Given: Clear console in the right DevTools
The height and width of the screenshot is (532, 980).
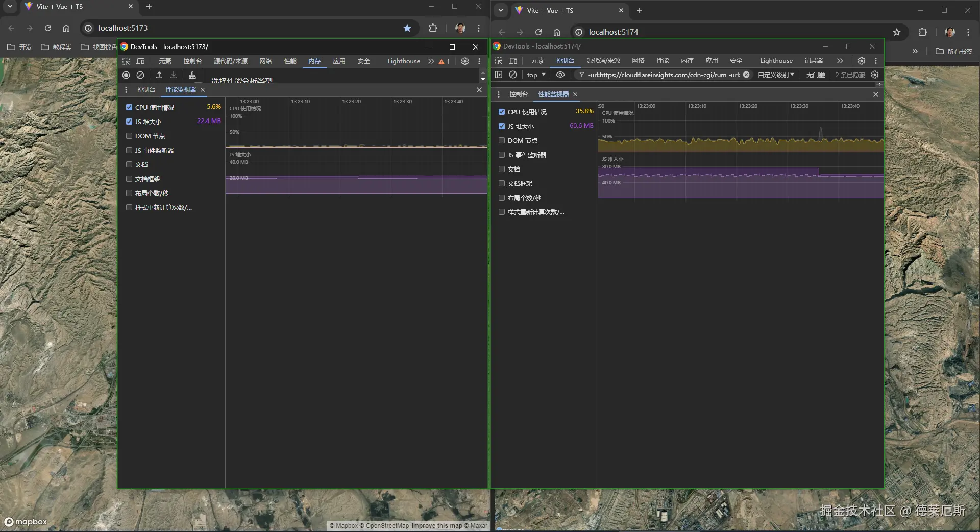Looking at the screenshot, I should tap(513, 75).
